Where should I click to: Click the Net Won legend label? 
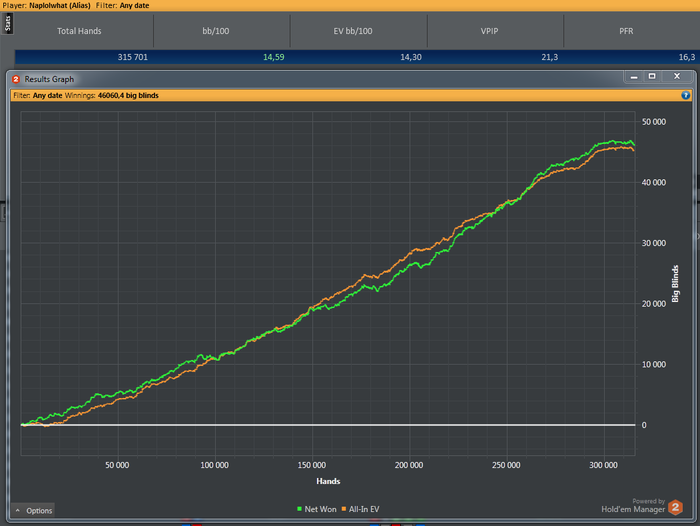click(x=321, y=509)
